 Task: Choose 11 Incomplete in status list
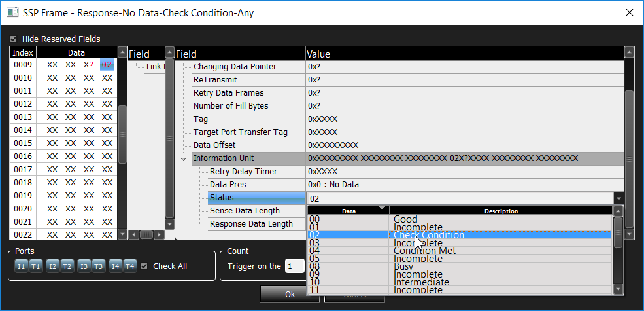click(x=459, y=290)
